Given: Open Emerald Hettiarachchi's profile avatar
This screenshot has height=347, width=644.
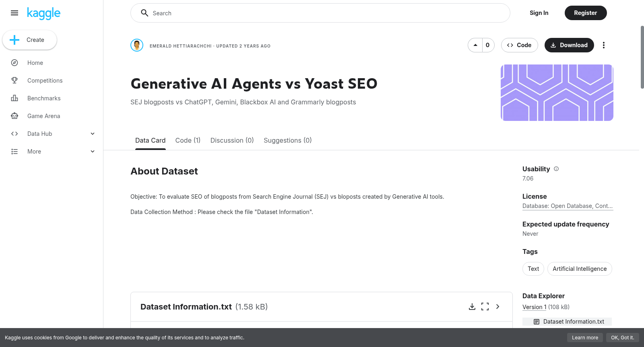Looking at the screenshot, I should tap(137, 45).
